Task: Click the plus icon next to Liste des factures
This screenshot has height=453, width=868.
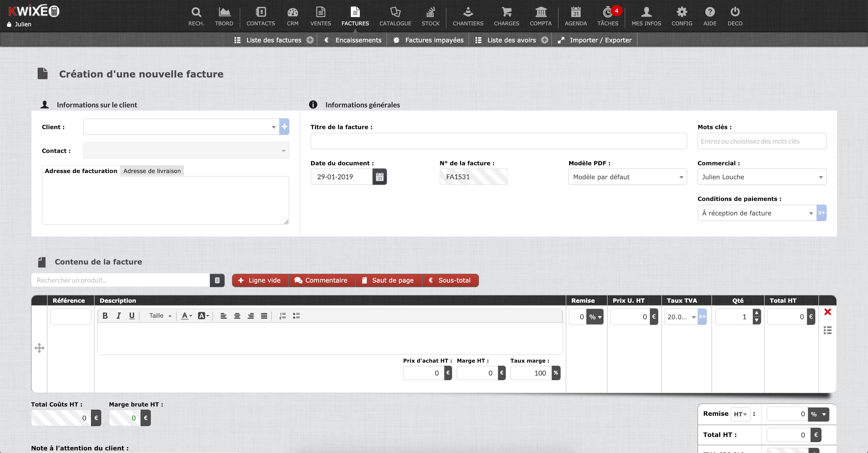Action: click(x=310, y=40)
